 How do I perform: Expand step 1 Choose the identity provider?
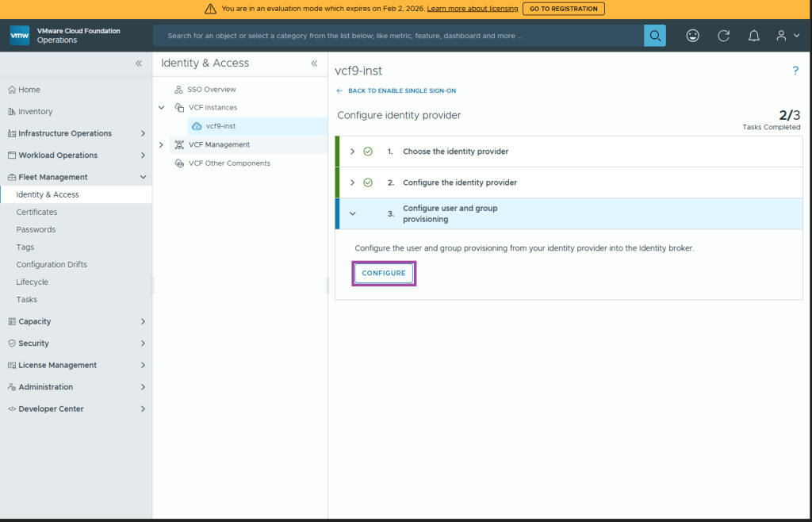(353, 152)
